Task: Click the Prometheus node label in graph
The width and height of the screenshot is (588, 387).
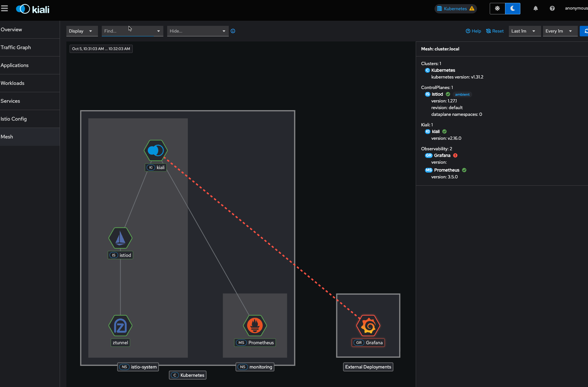Action: (x=255, y=343)
